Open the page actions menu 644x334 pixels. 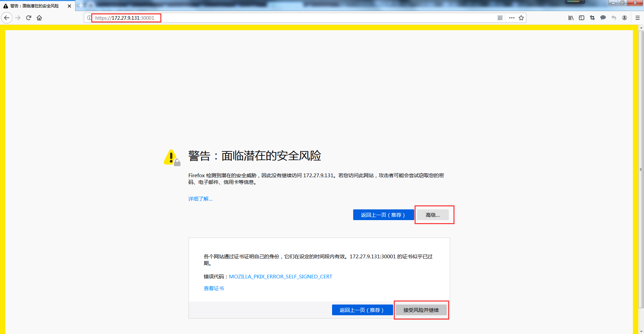point(511,18)
